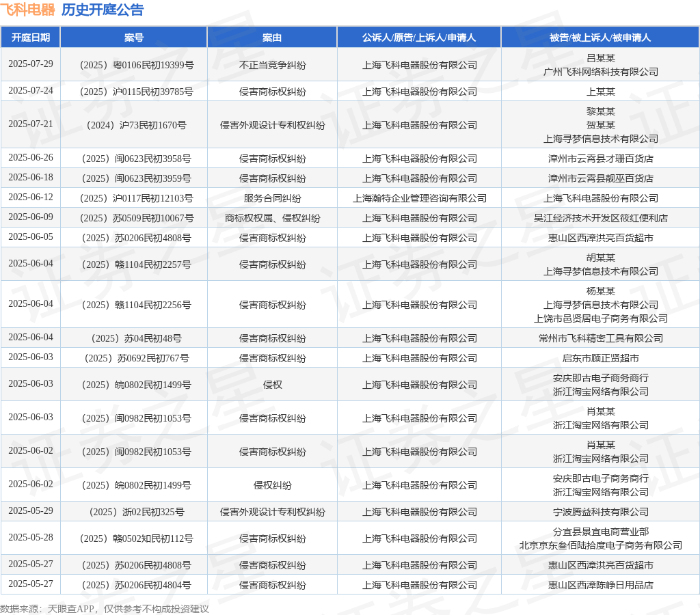Click defendant 黎某某
This screenshot has height=615, width=700.
pyautogui.click(x=600, y=111)
